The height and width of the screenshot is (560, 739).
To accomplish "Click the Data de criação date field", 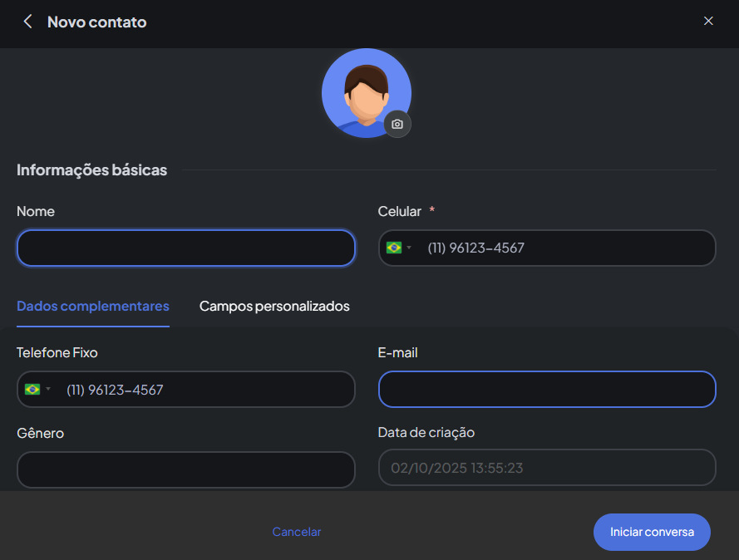I will pyautogui.click(x=547, y=467).
